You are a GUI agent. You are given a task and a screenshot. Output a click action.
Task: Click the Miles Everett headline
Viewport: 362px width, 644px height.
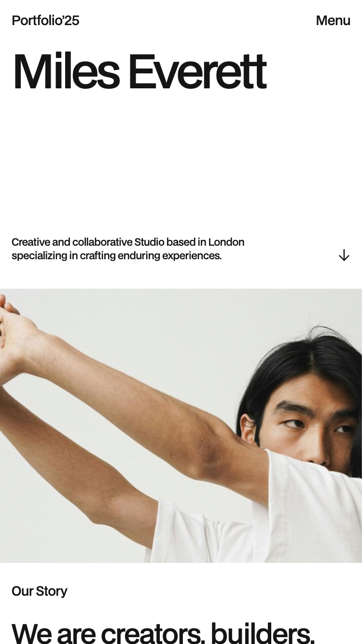tap(139, 72)
